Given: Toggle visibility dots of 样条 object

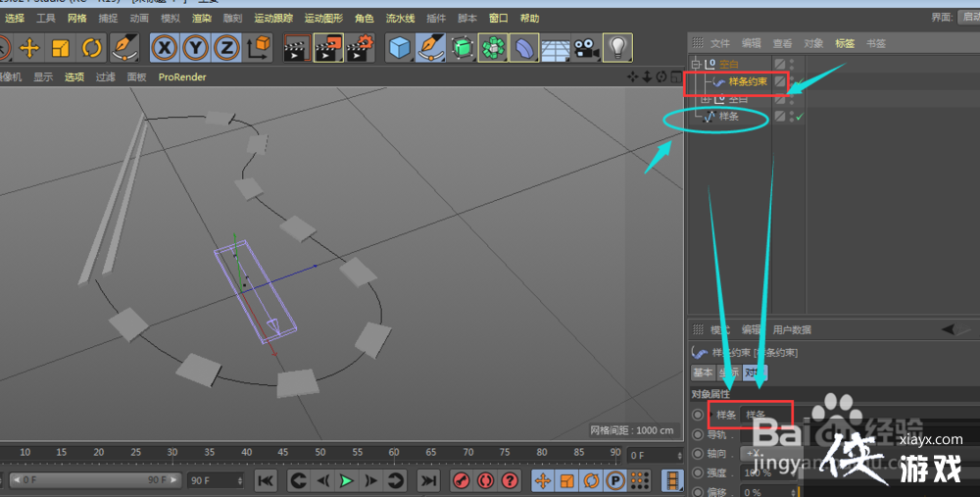Looking at the screenshot, I should (x=791, y=117).
